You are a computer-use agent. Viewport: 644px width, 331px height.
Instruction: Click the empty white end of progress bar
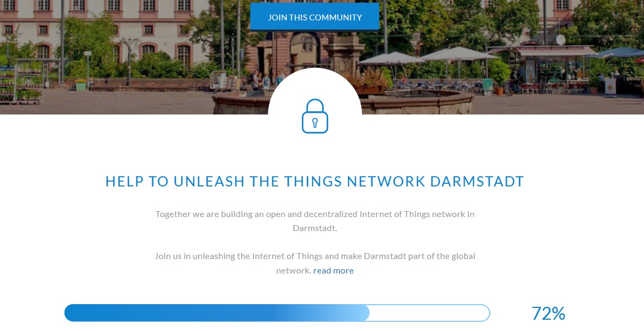[430, 313]
